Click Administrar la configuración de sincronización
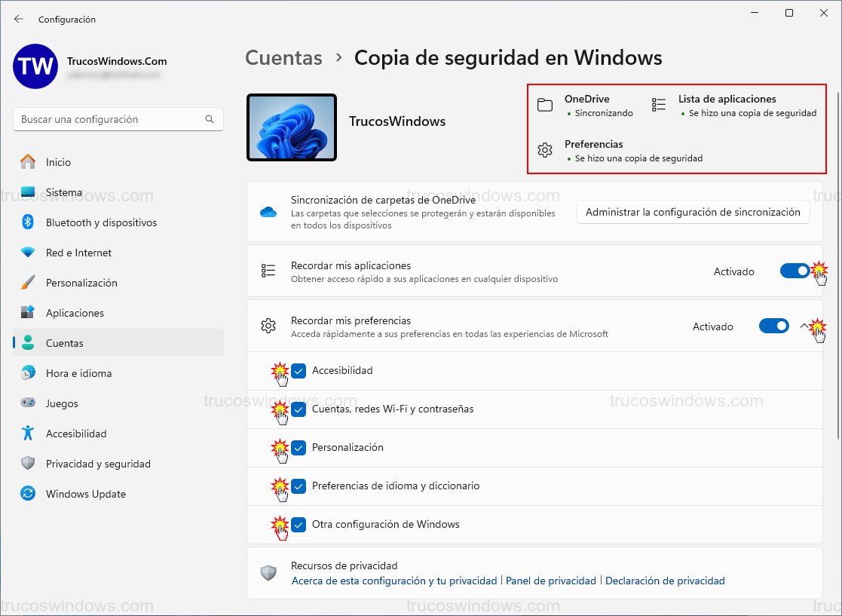This screenshot has width=842, height=616. pyautogui.click(x=693, y=212)
